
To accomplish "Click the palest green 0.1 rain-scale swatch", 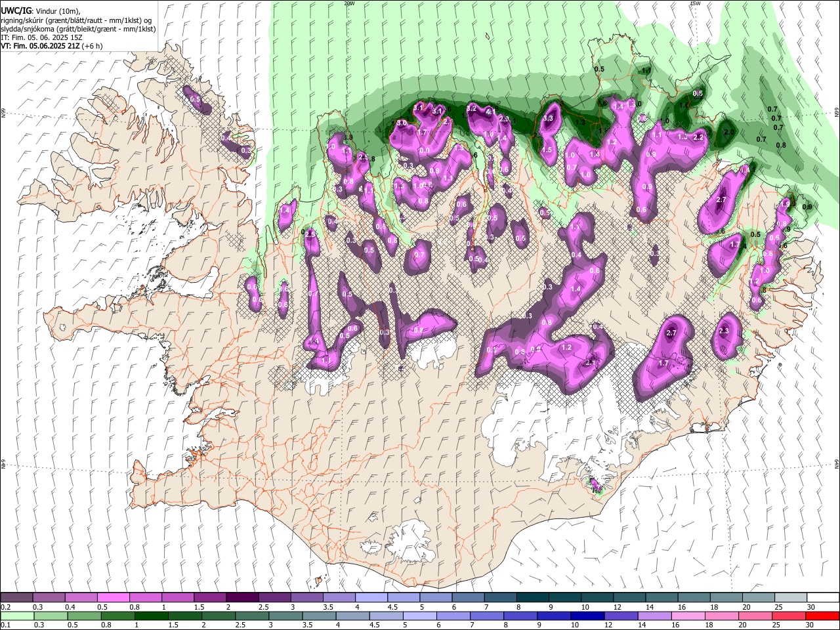I will coord(17,616).
